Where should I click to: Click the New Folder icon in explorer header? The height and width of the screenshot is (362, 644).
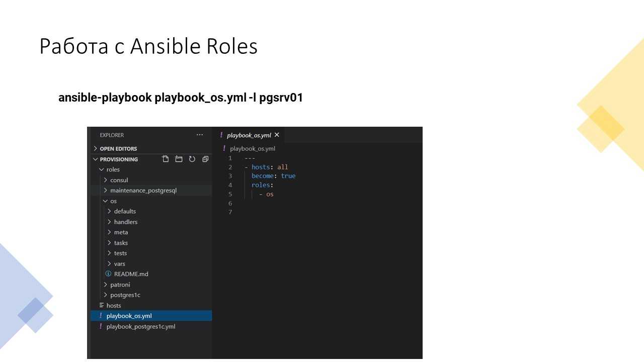[x=179, y=159]
